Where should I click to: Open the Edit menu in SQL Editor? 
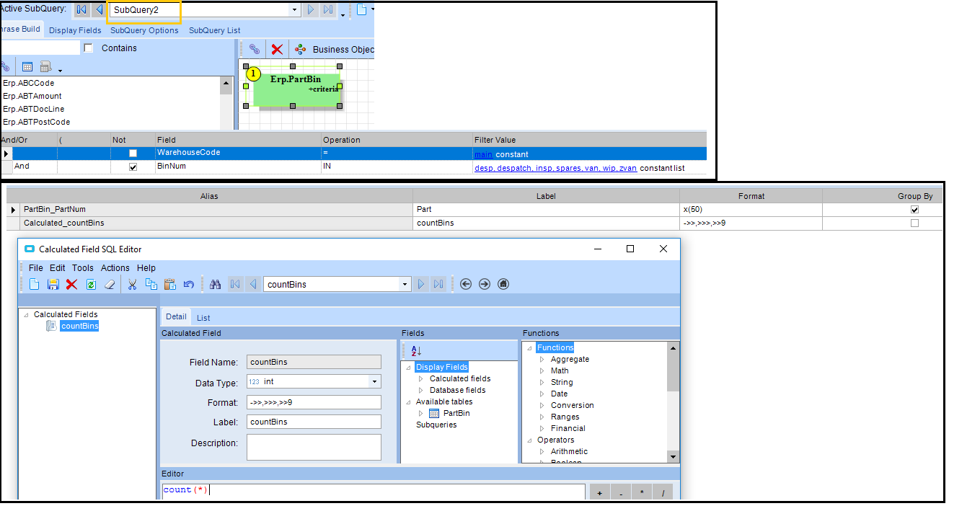click(58, 267)
